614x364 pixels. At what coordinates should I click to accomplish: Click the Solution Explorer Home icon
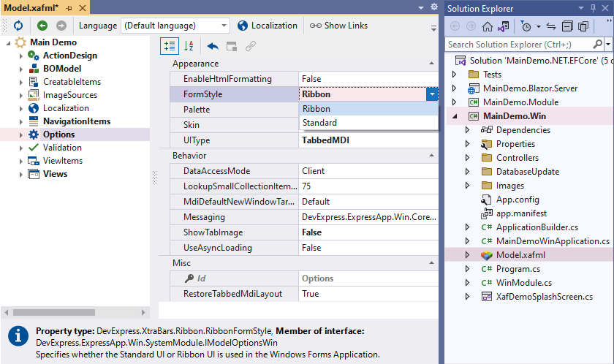(487, 26)
